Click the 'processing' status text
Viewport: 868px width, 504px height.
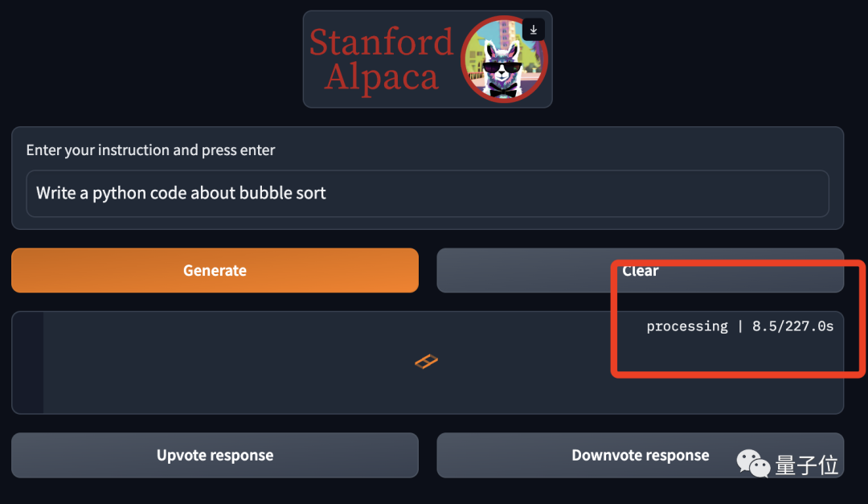pyautogui.click(x=686, y=326)
